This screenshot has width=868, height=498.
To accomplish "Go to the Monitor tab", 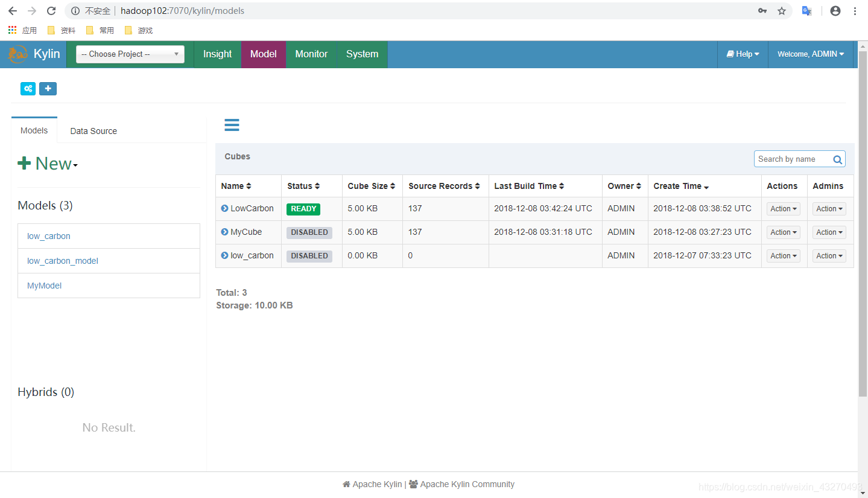I will (x=311, y=54).
